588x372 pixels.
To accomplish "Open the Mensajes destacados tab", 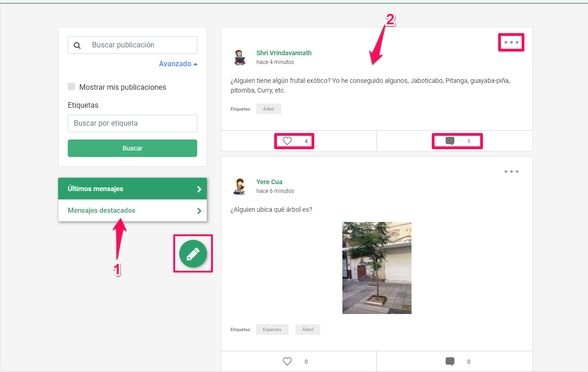I will click(132, 210).
